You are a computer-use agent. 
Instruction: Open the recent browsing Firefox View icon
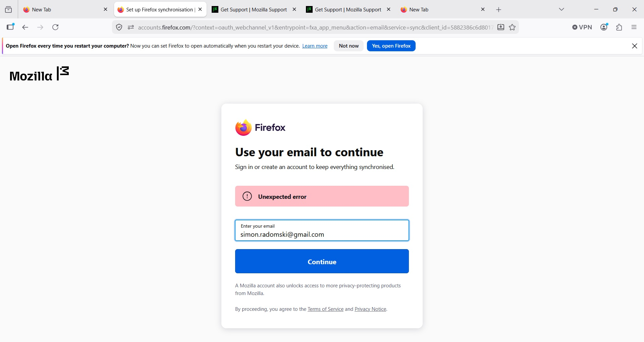coord(9,10)
